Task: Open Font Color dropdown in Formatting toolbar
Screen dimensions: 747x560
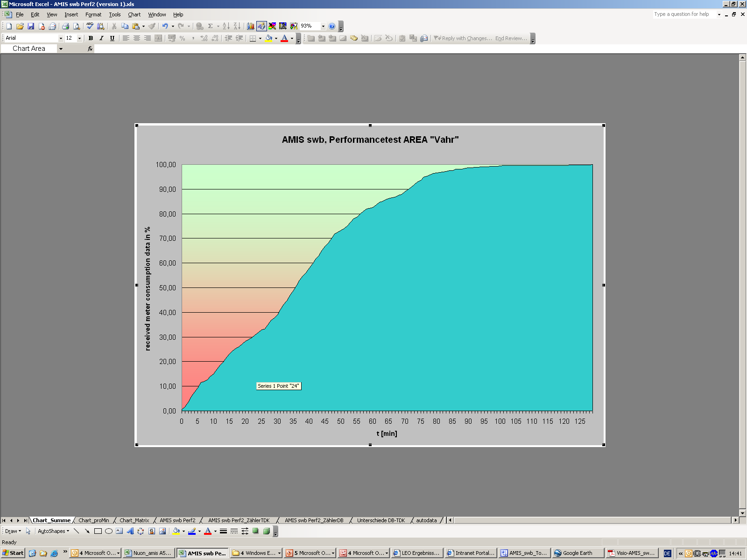Action: tap(292, 38)
